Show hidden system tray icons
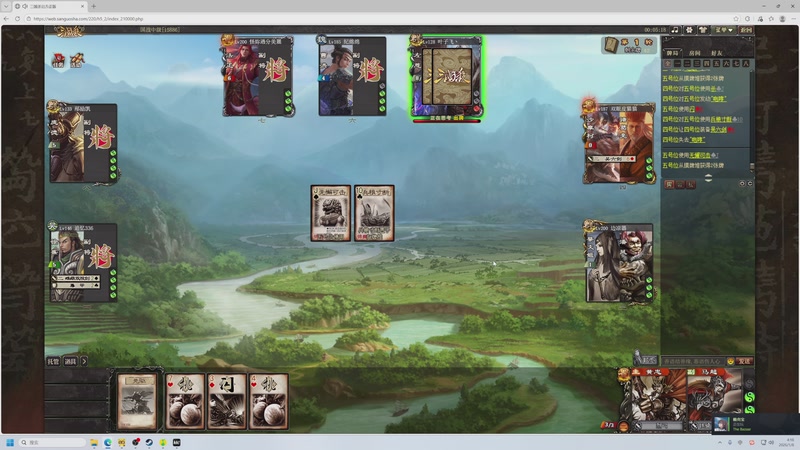Viewport: 800px width, 450px height. [x=719, y=442]
